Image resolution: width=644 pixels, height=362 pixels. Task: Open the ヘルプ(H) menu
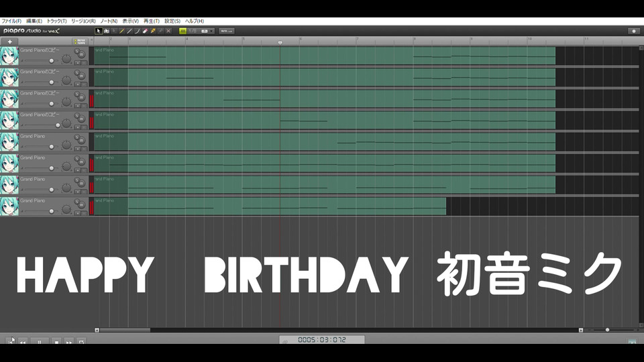pos(195,21)
